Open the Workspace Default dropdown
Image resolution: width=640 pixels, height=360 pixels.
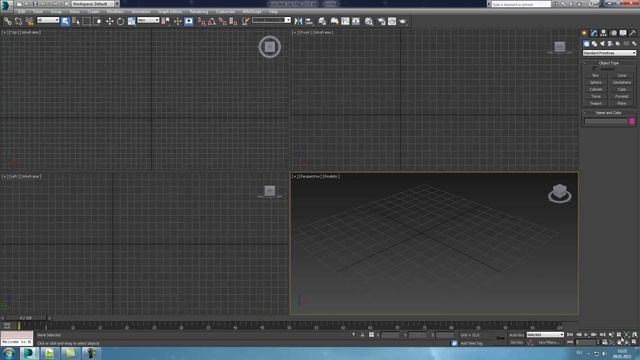coord(95,4)
